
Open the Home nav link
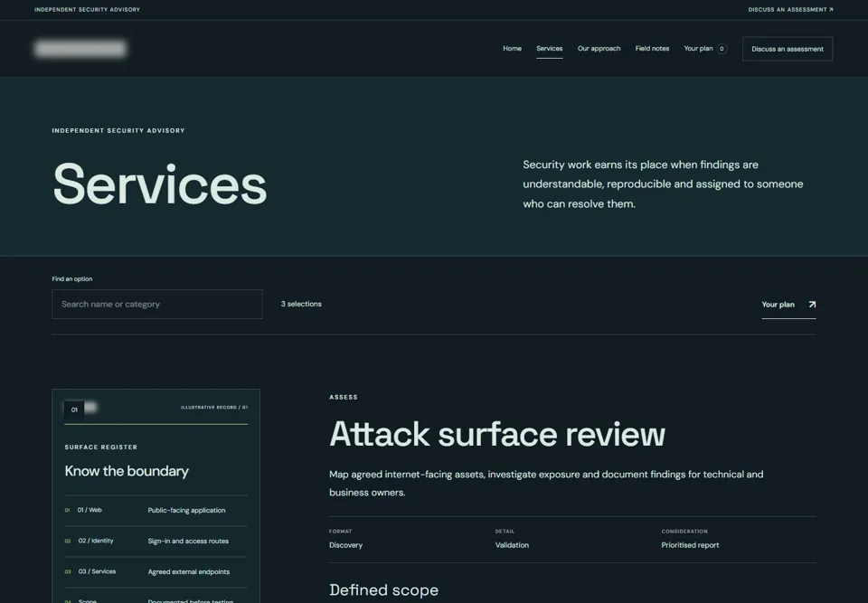[512, 49]
